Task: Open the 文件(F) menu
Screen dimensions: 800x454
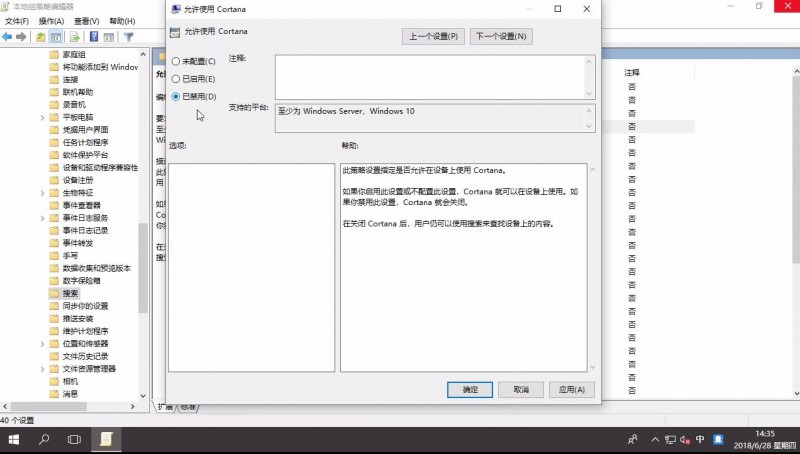Action: pyautogui.click(x=17, y=21)
